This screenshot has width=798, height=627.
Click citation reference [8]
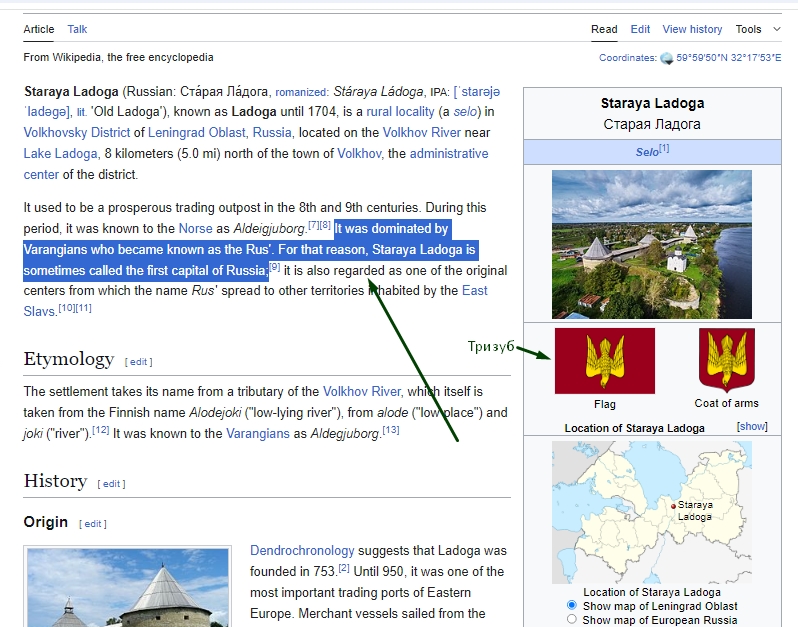tap(325, 224)
